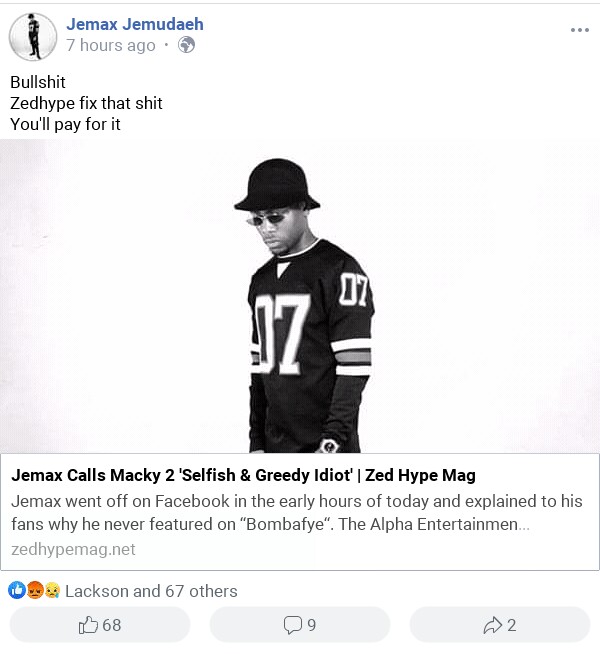Click the blue Like reaction emoji

tap(18, 590)
